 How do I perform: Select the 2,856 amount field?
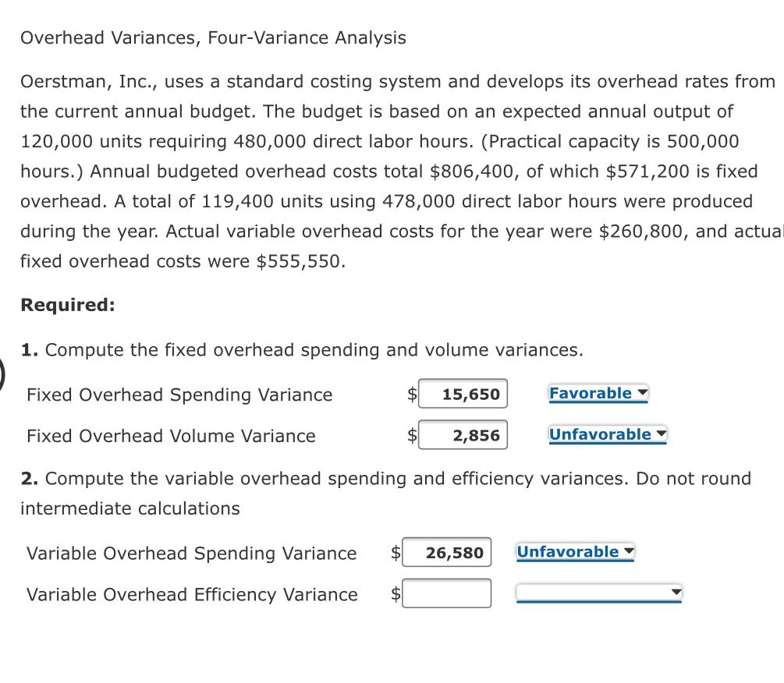tap(463, 435)
